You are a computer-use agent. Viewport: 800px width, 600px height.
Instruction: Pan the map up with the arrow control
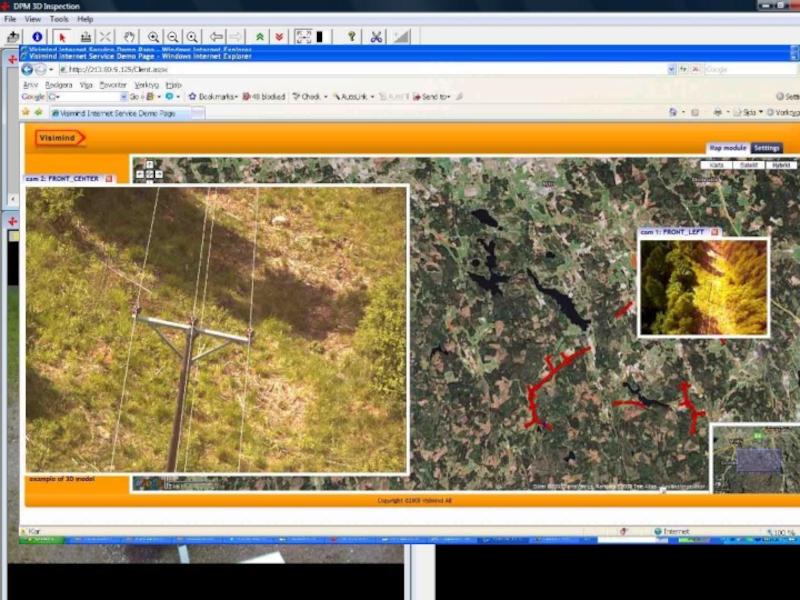[x=149, y=164]
